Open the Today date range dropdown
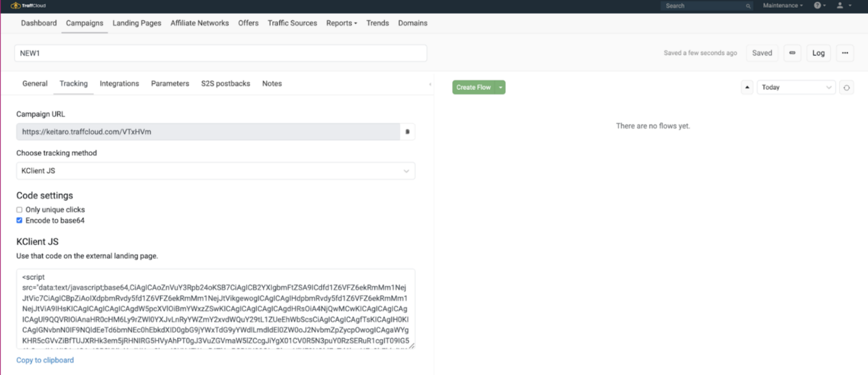Viewport: 868px width, 375px height. pos(796,87)
